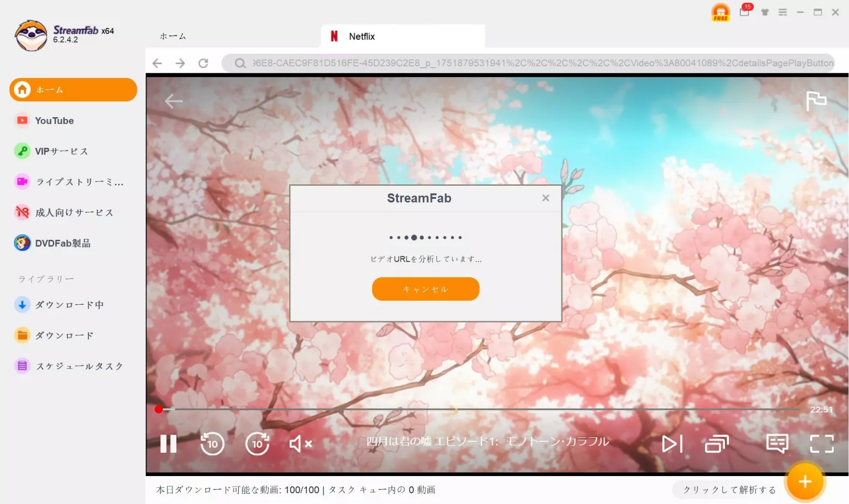Click the search magnifier icon in the address bar
The image size is (849, 504).
pos(240,63)
